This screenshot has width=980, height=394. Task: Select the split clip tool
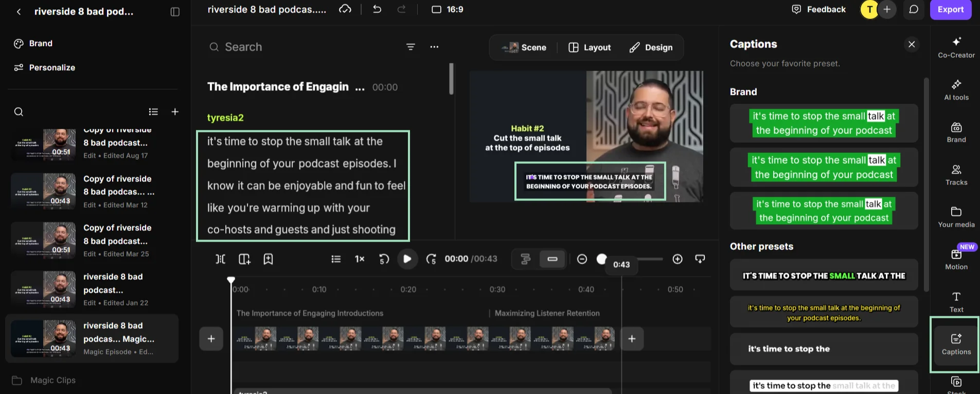(x=220, y=259)
